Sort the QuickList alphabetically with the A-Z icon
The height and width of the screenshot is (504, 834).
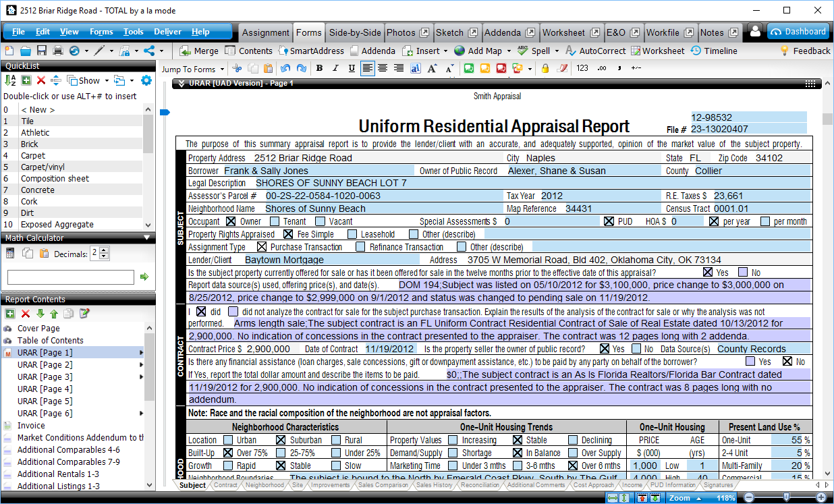pos(10,80)
